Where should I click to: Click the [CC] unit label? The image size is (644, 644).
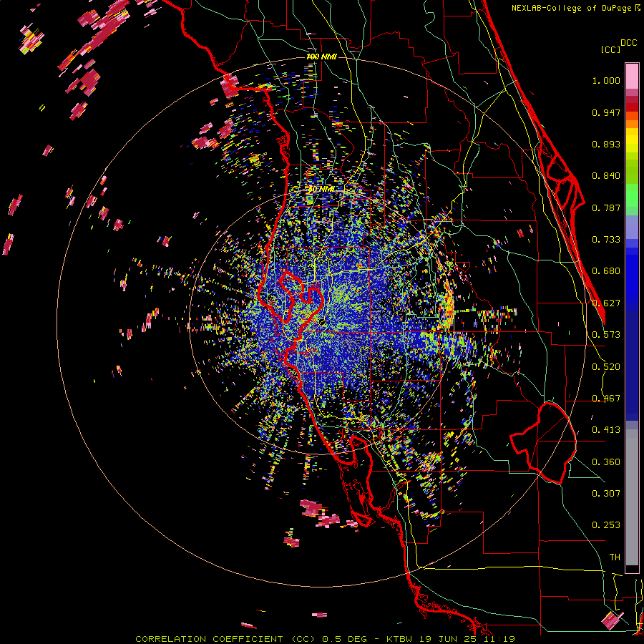coord(611,49)
